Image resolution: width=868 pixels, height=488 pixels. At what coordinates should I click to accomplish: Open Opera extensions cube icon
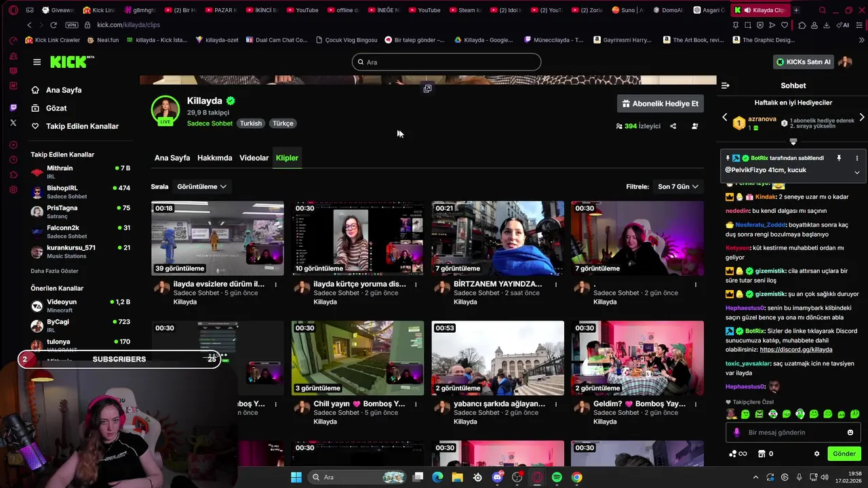pyautogui.click(x=802, y=25)
